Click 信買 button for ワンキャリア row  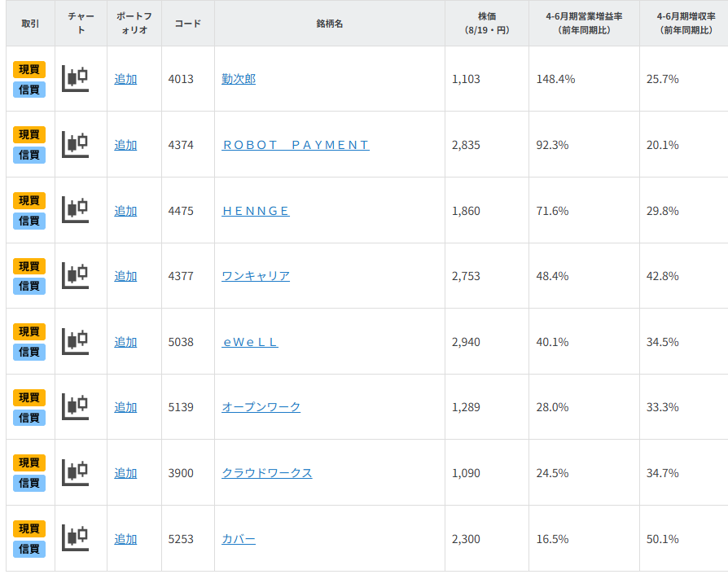[29, 287]
